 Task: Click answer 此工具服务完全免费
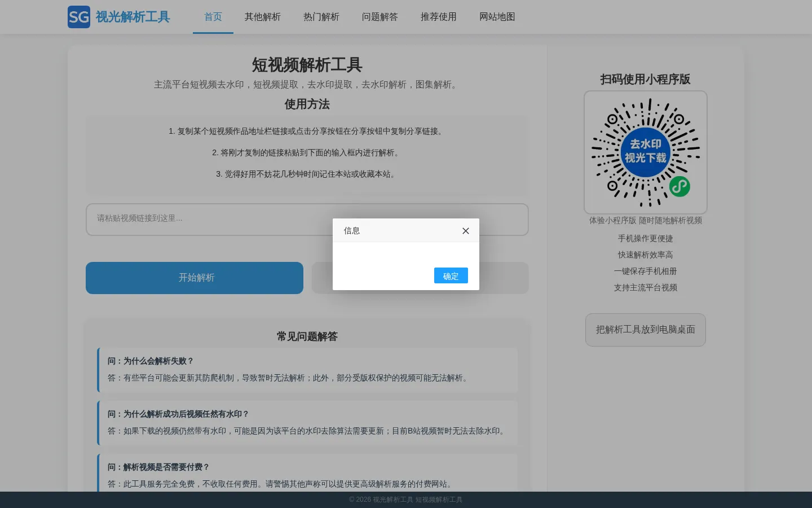(x=281, y=484)
